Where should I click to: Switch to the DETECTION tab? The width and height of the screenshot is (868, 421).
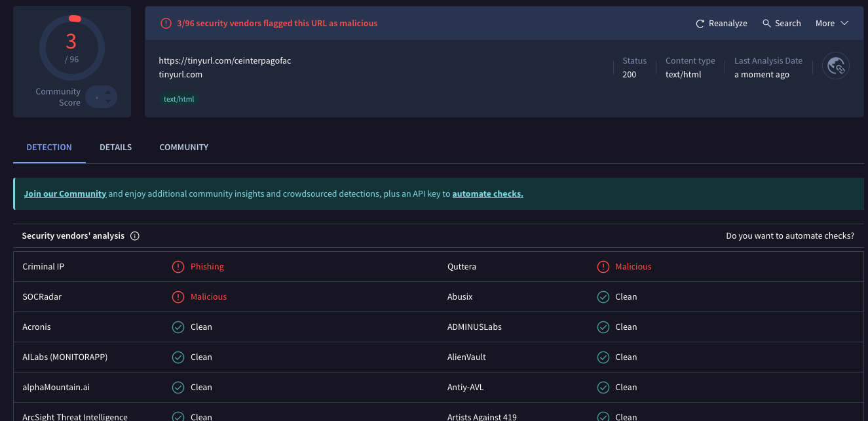coord(49,148)
